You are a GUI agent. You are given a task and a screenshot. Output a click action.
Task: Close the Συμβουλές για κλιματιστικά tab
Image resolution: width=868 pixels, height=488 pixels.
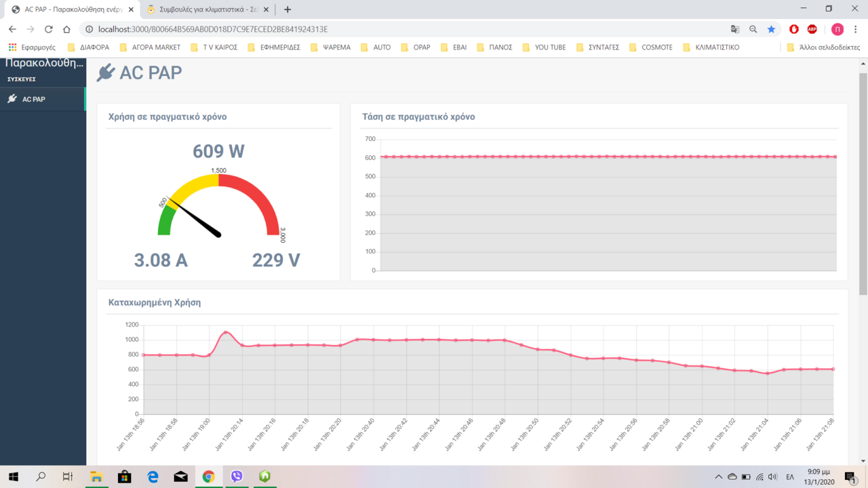point(266,9)
